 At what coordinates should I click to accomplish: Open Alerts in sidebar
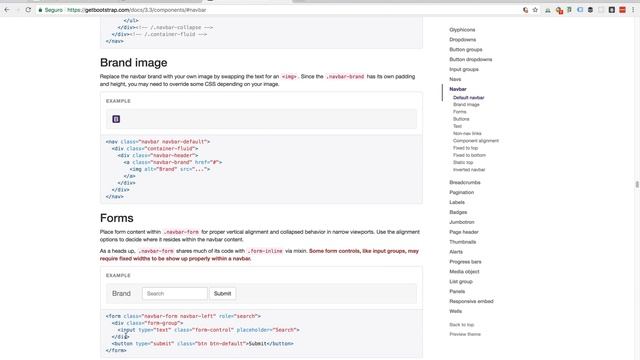(456, 252)
